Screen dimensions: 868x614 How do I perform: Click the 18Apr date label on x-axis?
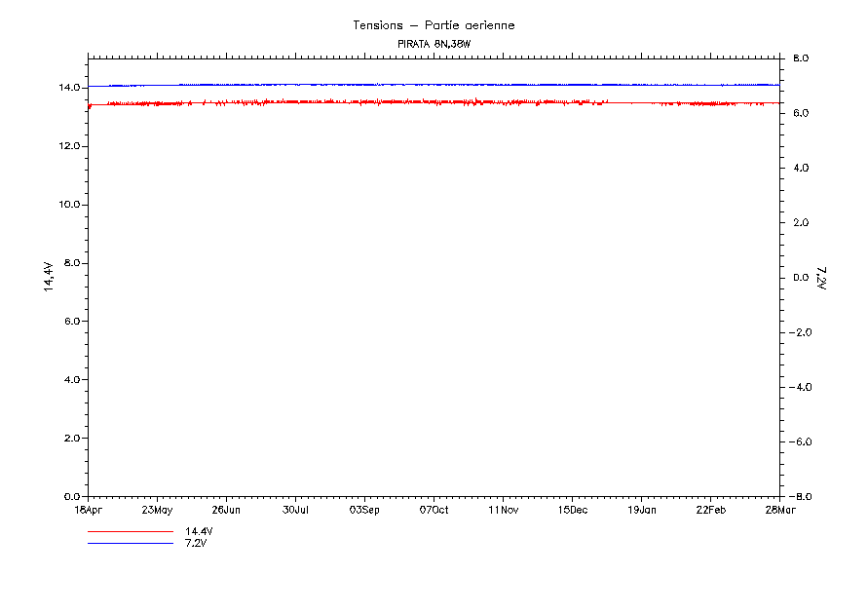(x=88, y=509)
